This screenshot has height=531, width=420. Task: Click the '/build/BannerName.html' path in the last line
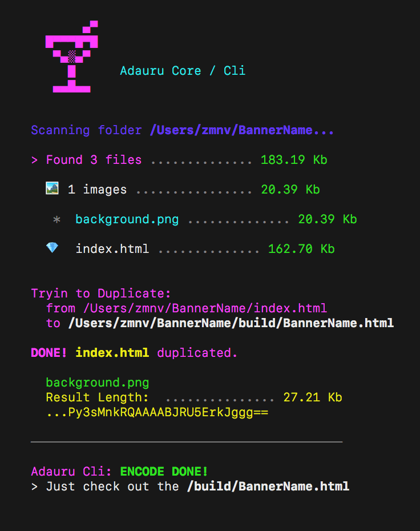point(268,486)
